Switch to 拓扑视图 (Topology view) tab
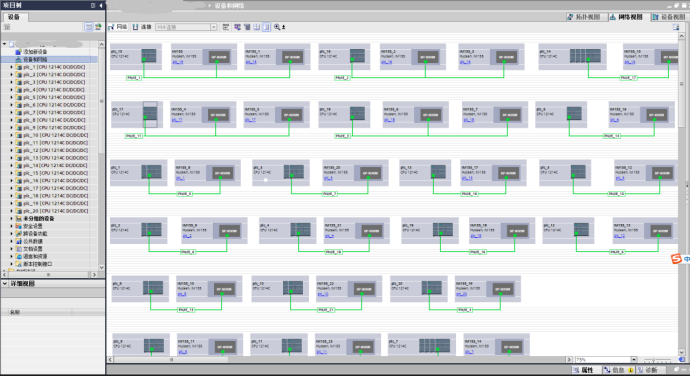 tap(583, 17)
